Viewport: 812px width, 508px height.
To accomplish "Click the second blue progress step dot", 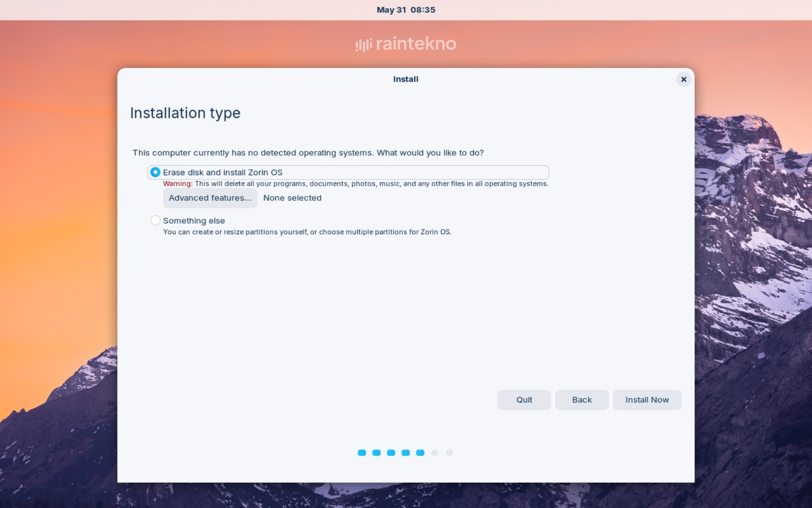I will click(376, 453).
